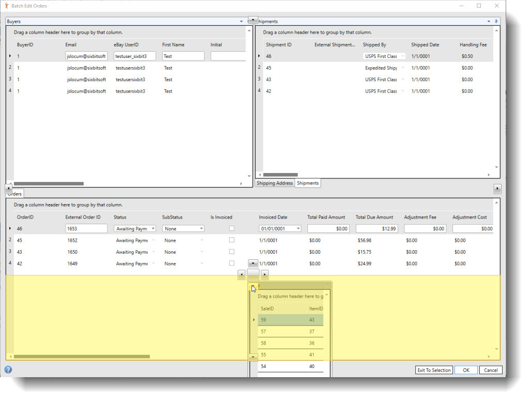Toggle Is Invoiced for order 42
Image resolution: width=532 pixels, height=403 pixels.
(x=232, y=263)
